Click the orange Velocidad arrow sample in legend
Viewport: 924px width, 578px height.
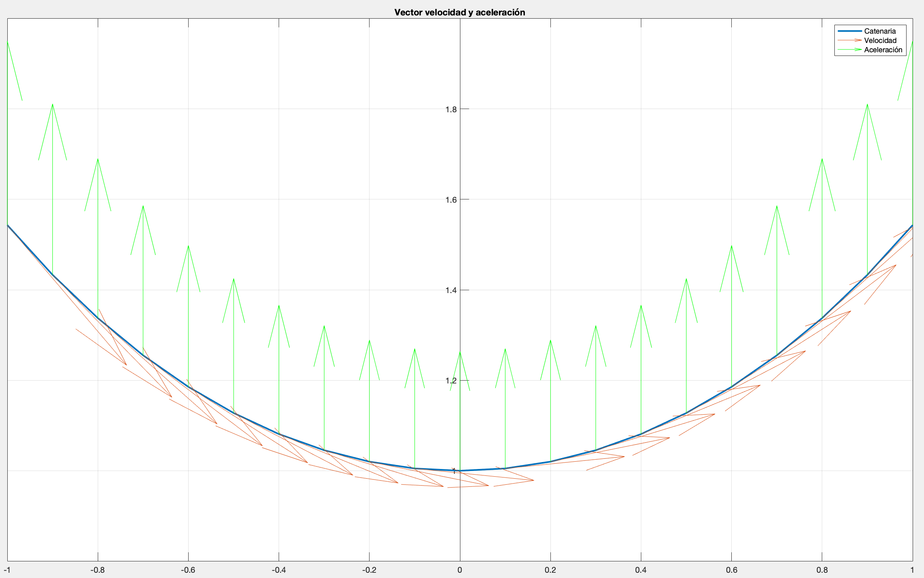[849, 41]
